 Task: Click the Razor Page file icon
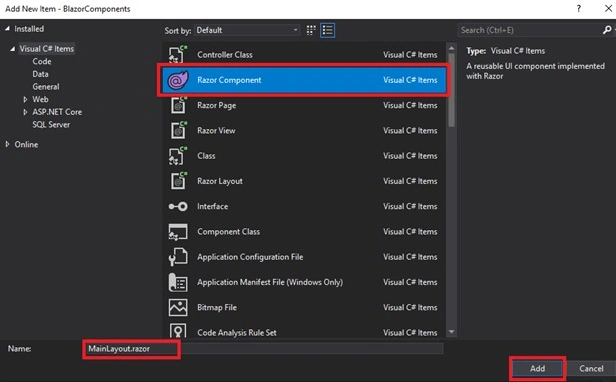click(x=178, y=105)
